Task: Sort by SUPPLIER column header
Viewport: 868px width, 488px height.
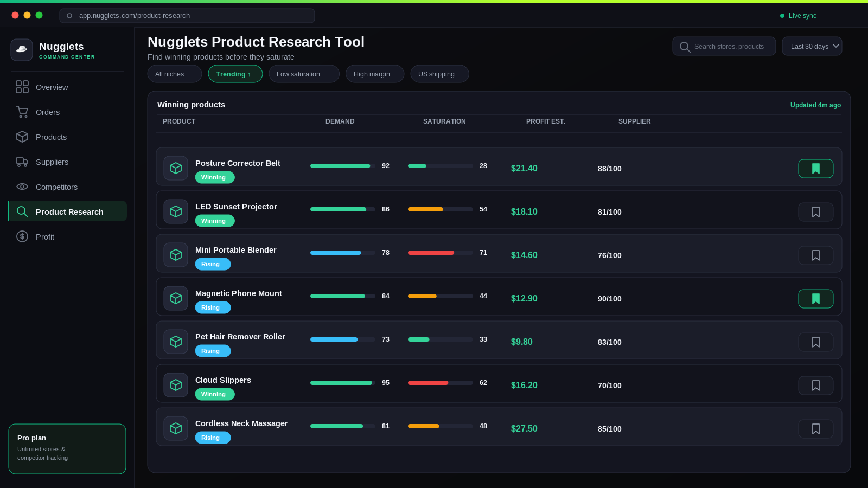Action: pos(635,121)
